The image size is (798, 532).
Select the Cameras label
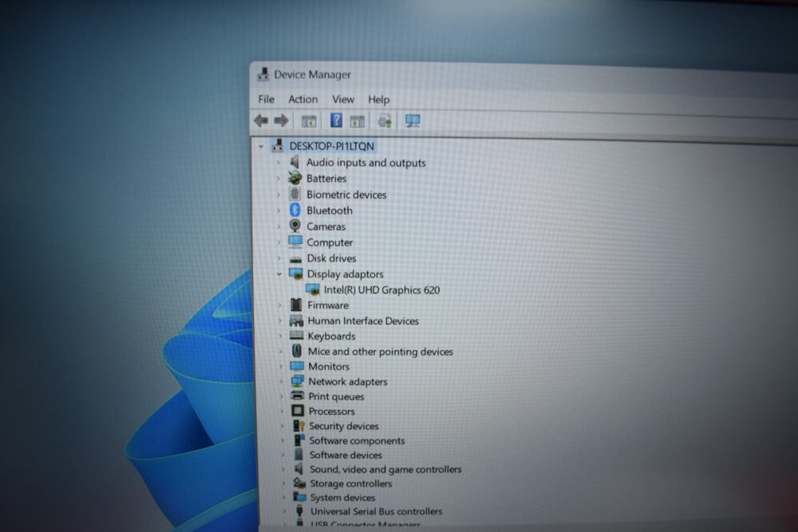(x=326, y=227)
